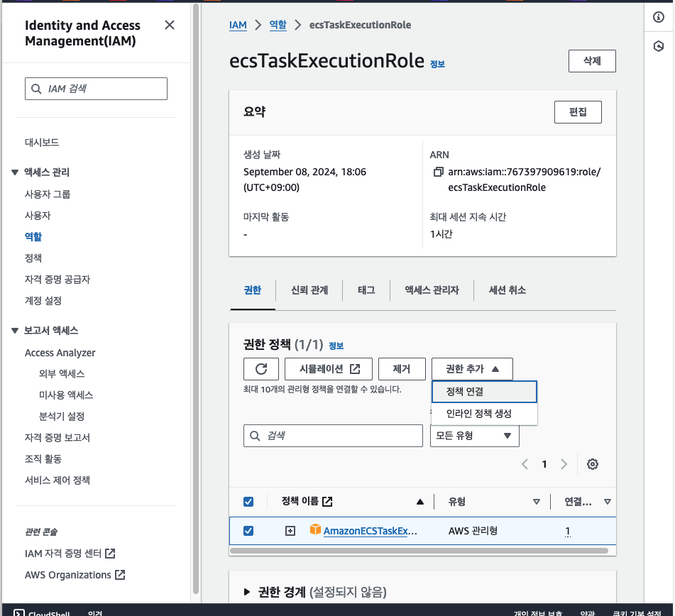Click the 편집 button in summary
The height and width of the screenshot is (616, 675).
(578, 112)
